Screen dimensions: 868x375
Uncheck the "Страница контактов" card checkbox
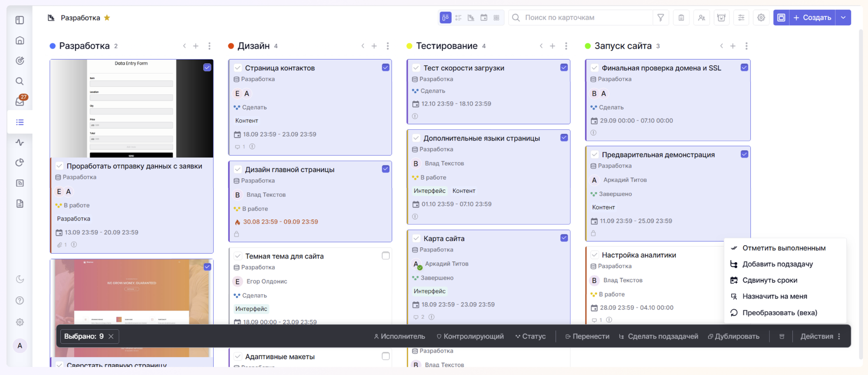(385, 67)
